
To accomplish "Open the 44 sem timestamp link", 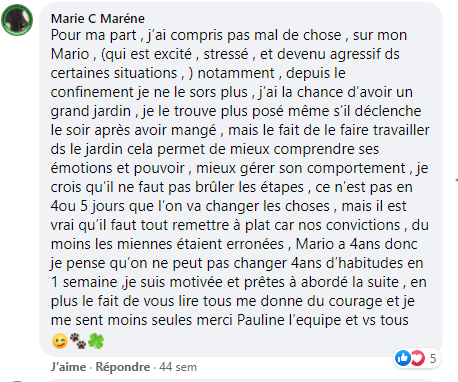I will [178, 367].
